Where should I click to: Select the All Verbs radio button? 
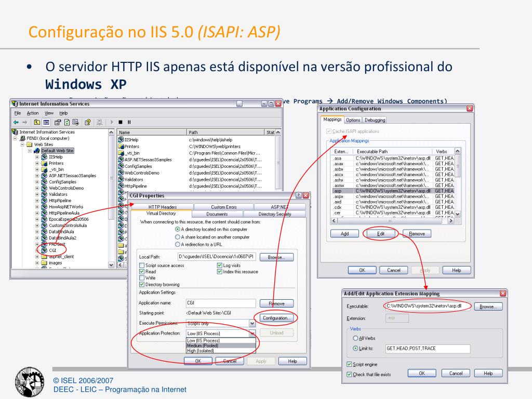click(355, 338)
